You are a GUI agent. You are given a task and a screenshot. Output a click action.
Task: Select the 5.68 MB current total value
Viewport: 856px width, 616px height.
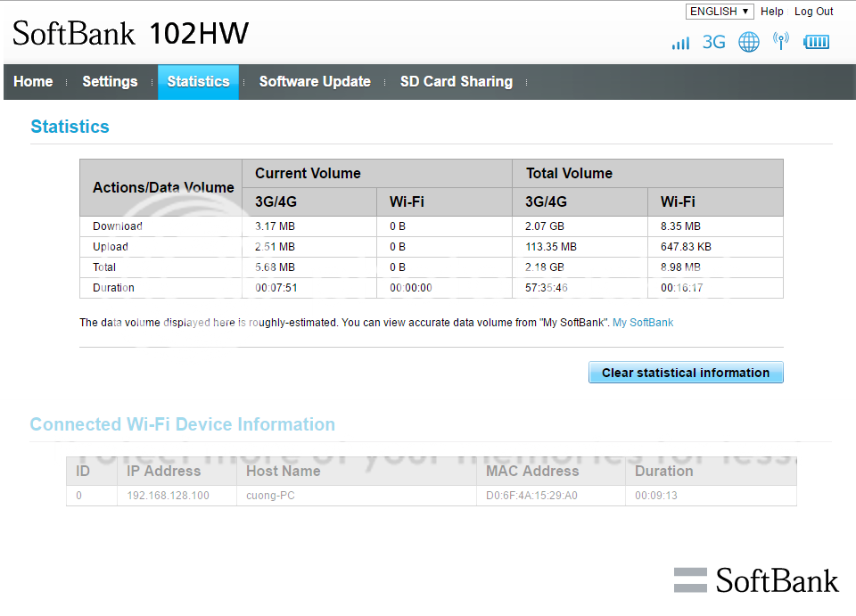pyautogui.click(x=276, y=267)
